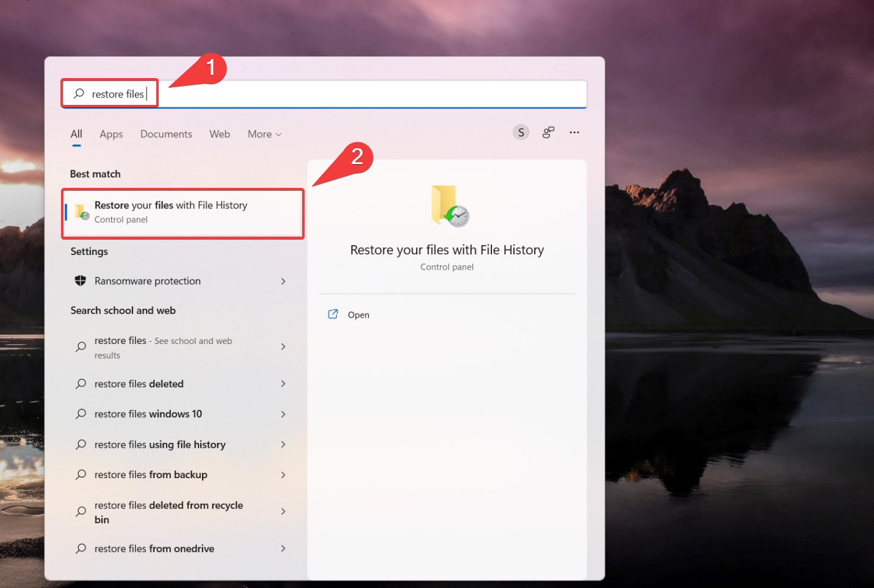Click search icon next to 'restore files windows 10'
874x588 pixels.
coord(81,414)
